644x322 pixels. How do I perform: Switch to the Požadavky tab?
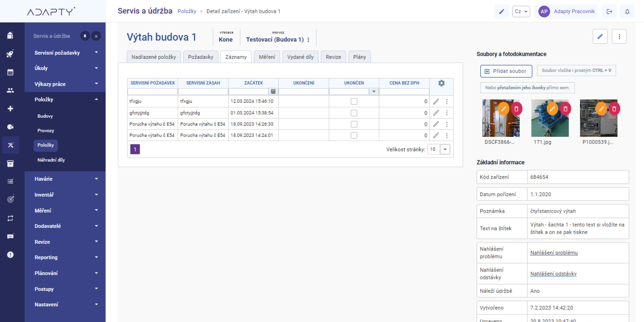click(x=200, y=57)
